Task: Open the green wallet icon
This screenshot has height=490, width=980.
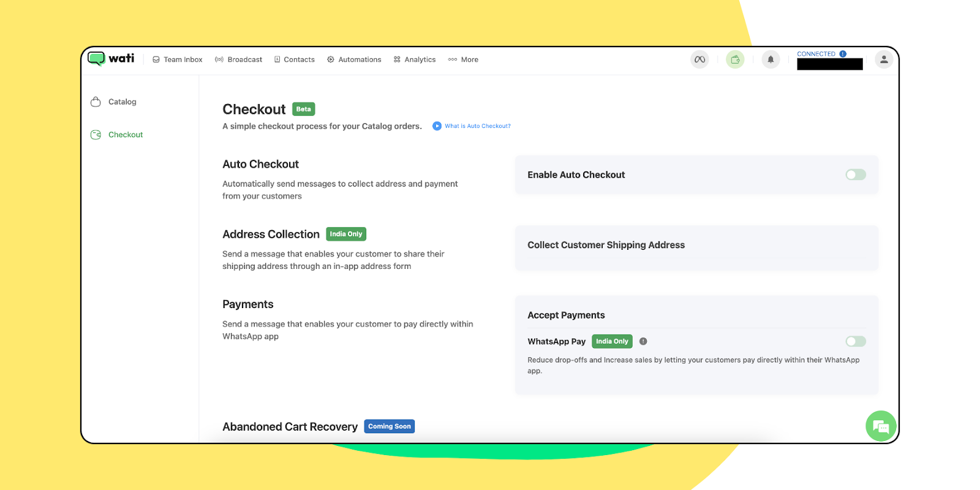Action: pyautogui.click(x=735, y=59)
